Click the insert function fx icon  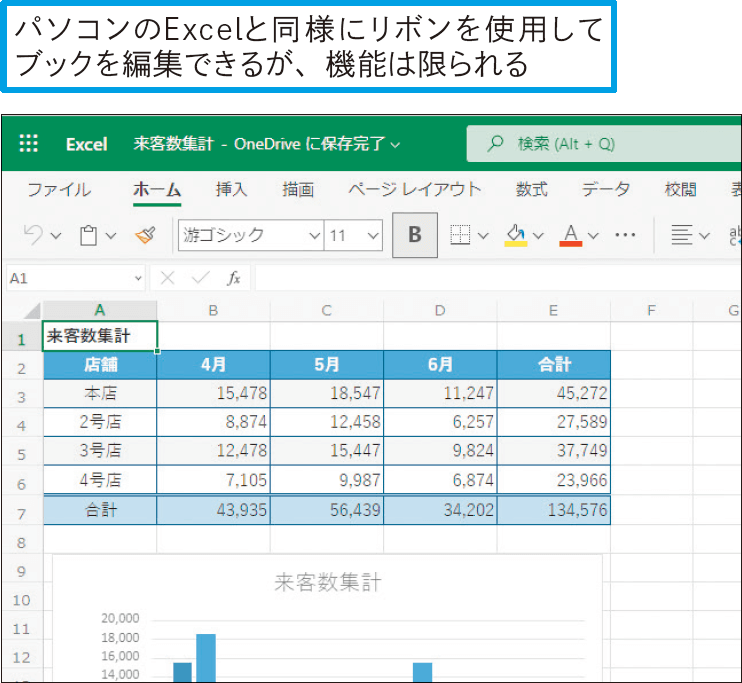[x=234, y=278]
